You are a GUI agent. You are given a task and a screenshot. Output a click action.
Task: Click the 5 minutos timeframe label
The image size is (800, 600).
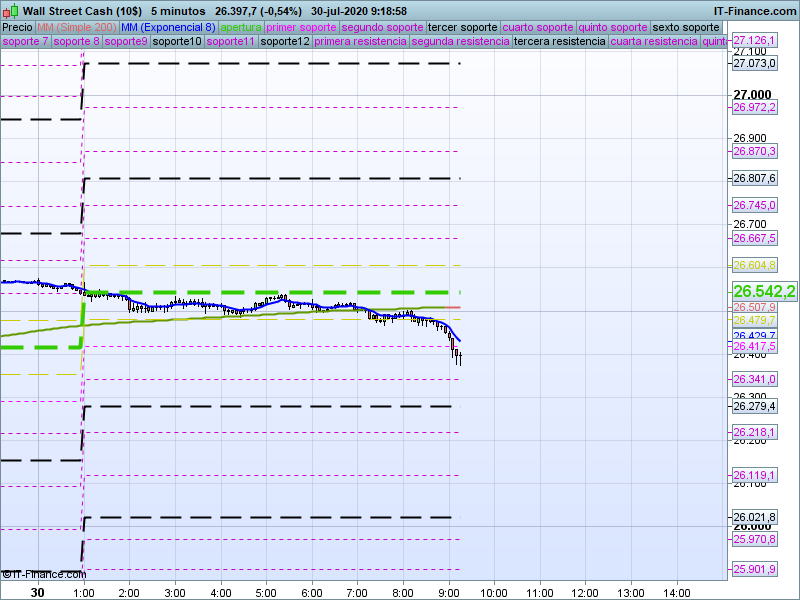[x=178, y=10]
